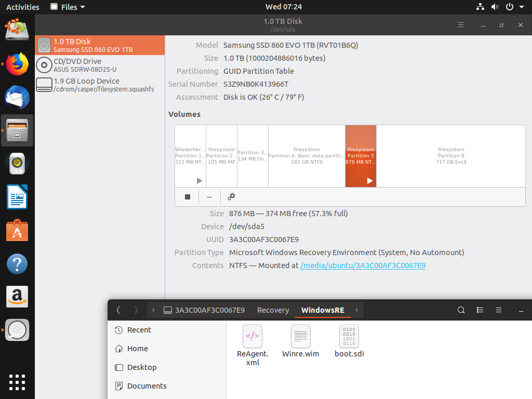Open Documents in Files sidebar
The image size is (532, 399).
(167, 386)
